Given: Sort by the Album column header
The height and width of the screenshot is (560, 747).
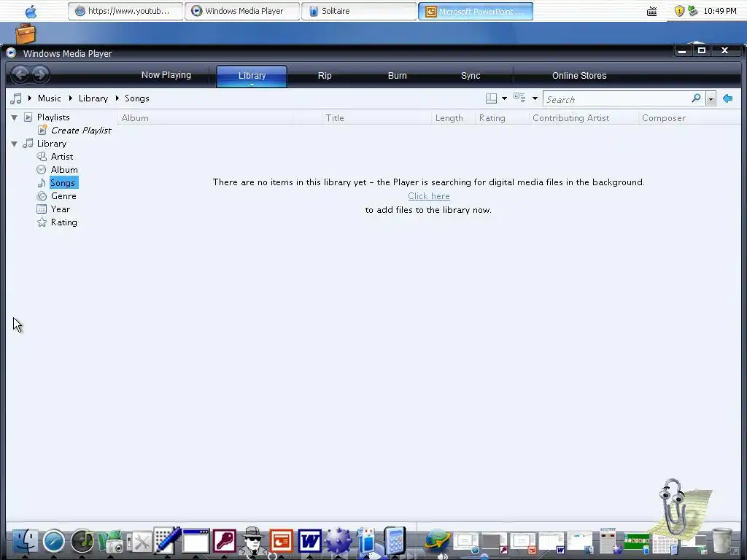Looking at the screenshot, I should click(x=205, y=117).
